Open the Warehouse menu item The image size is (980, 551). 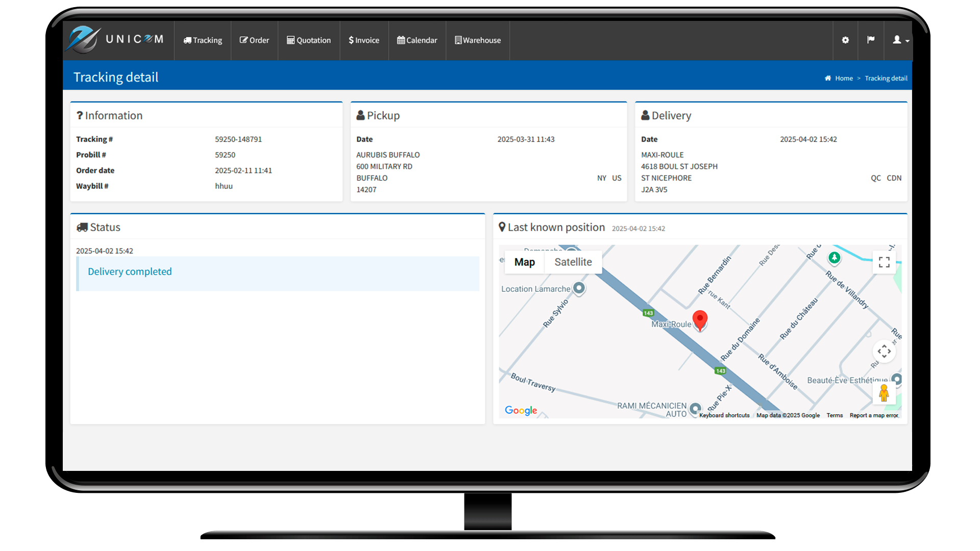tap(478, 40)
